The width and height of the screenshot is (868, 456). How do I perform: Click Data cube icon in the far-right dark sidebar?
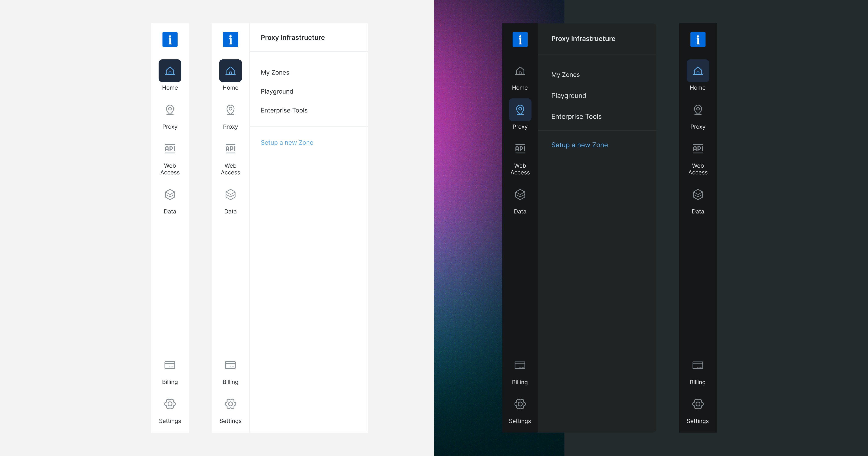tap(698, 195)
